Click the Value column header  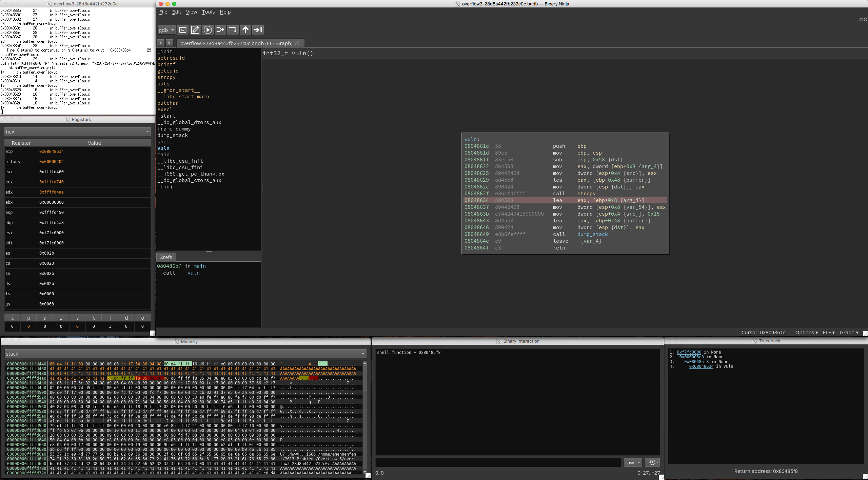(94, 143)
